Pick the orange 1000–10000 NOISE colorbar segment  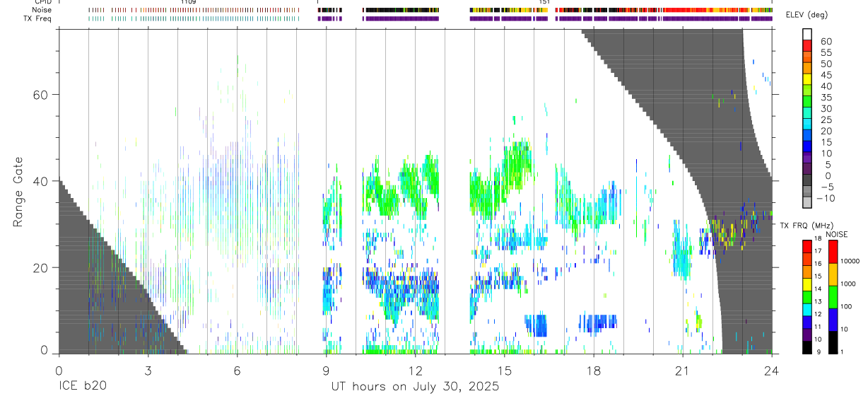833,274
